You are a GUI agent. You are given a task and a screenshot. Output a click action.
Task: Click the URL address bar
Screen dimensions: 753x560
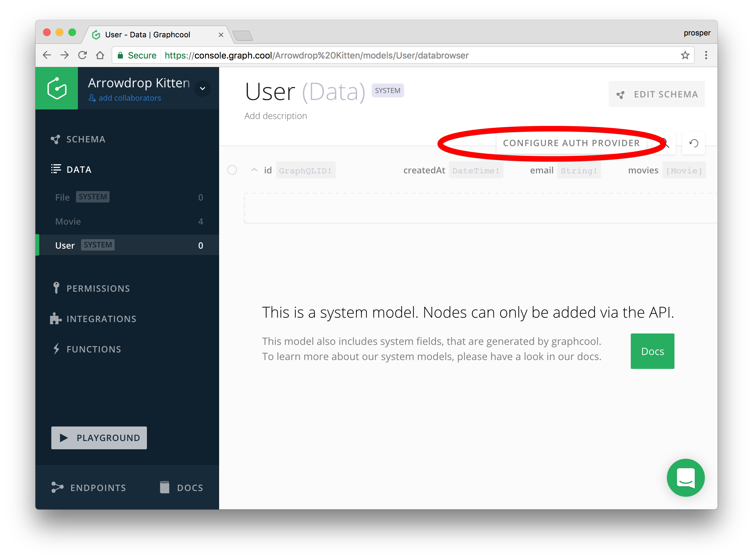coord(403,55)
